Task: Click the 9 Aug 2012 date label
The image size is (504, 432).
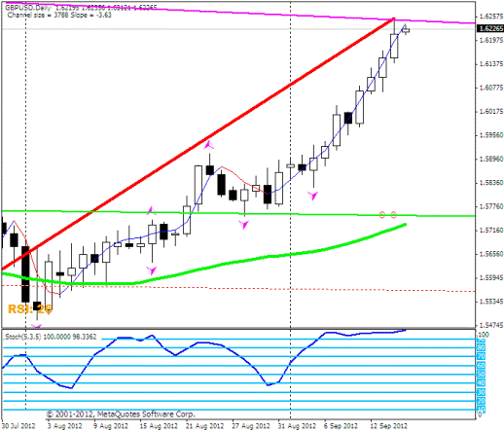Action: coord(111,426)
